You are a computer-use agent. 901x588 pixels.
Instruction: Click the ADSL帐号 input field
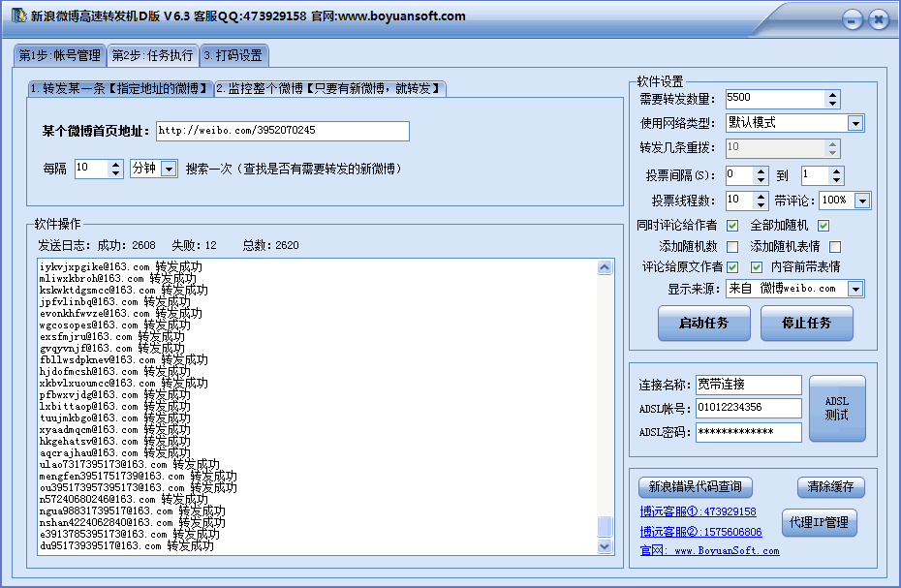(749, 408)
